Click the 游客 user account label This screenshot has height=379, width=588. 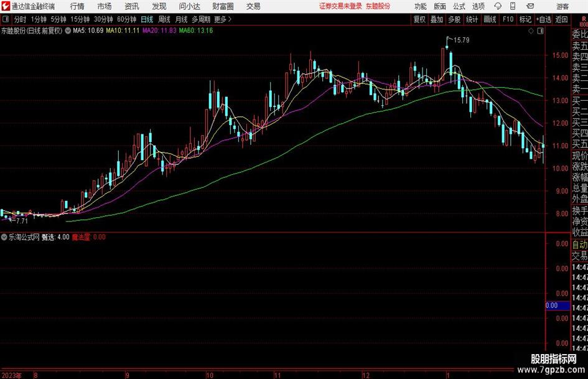pos(562,6)
